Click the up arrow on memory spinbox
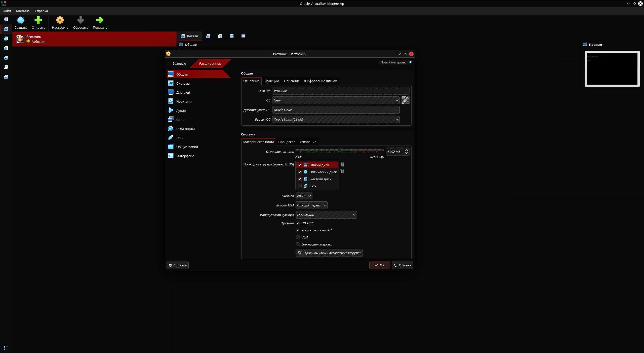 coord(406,150)
